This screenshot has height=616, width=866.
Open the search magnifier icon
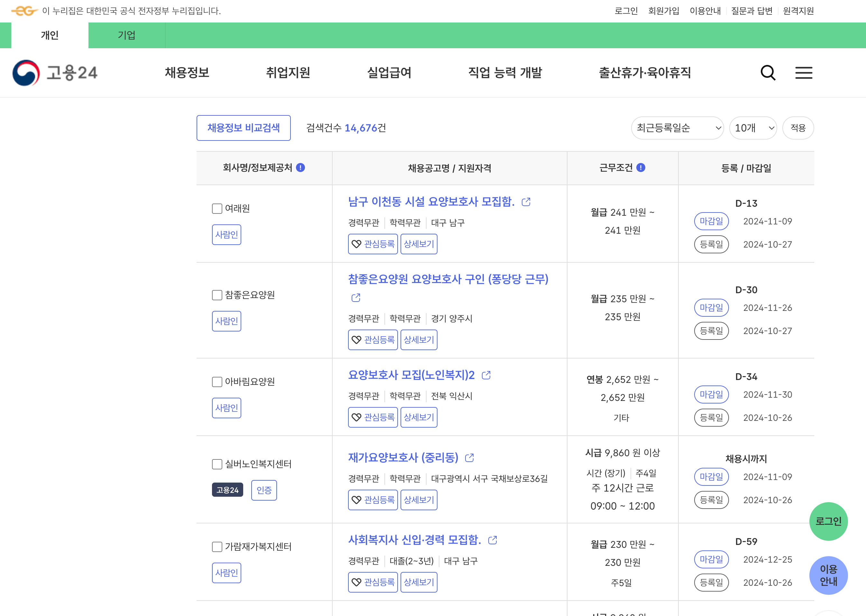(x=768, y=72)
